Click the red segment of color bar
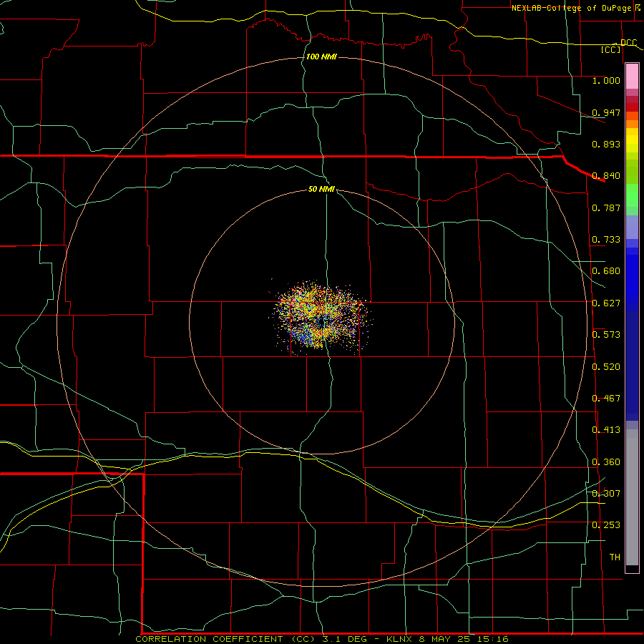This screenshot has width=644, height=644. 632,107
